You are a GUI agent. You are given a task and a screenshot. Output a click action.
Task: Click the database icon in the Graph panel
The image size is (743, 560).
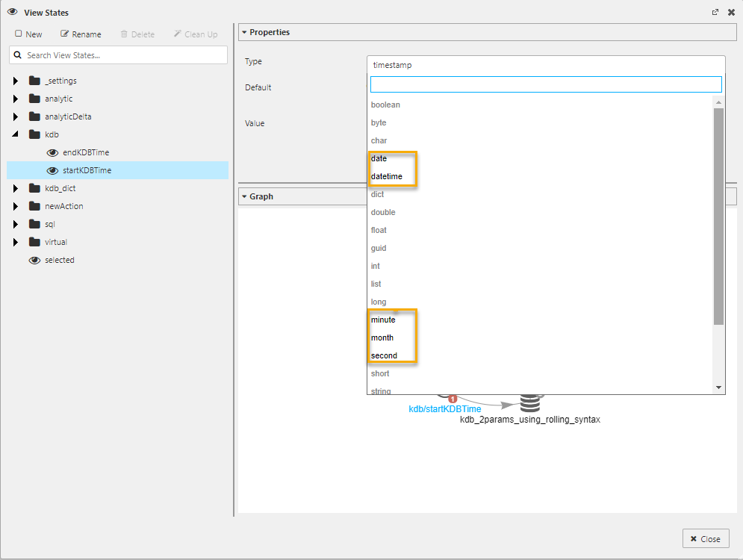[x=531, y=403]
